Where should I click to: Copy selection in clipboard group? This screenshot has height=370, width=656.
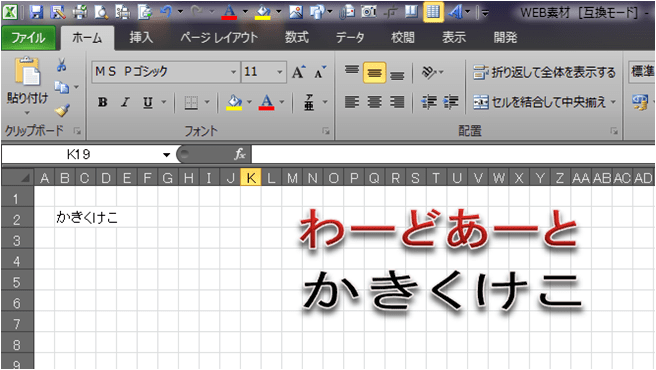(x=62, y=87)
